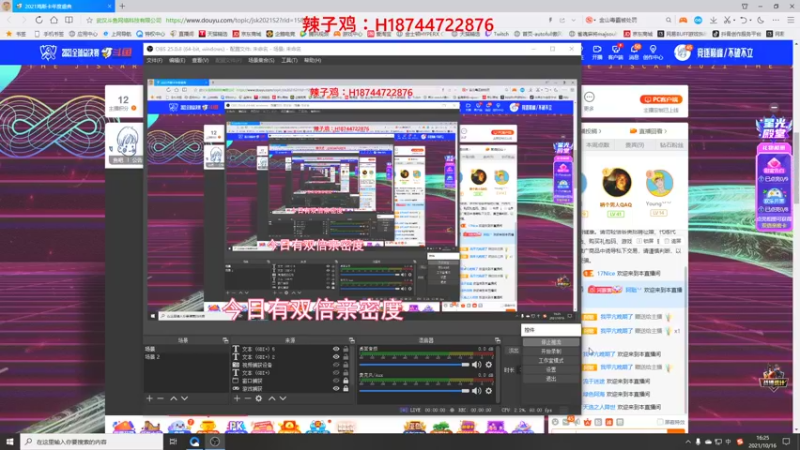The height and width of the screenshot is (450, 800).
Task: Select scene 场景 2 in Scenes list
Action: pyautogui.click(x=186, y=357)
